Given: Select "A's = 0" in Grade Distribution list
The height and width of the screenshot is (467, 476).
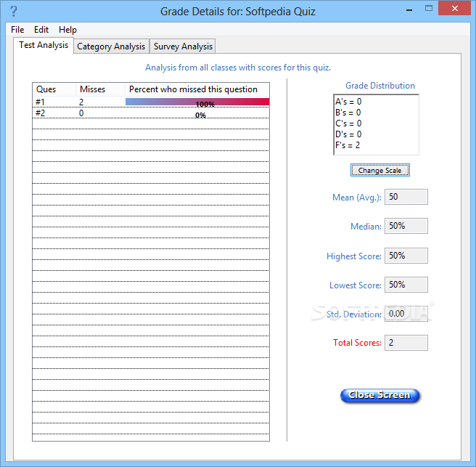Looking at the screenshot, I should click(348, 102).
